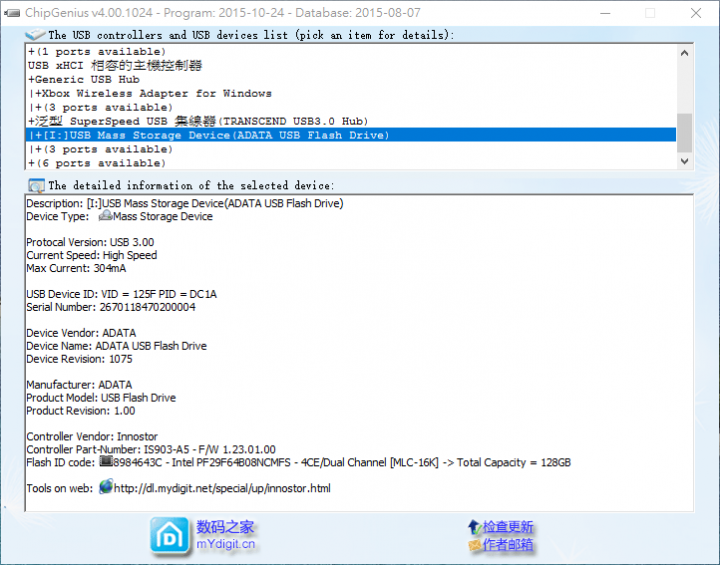720x565 pixels.
Task: Click the ChipGenius USB drive title bar icon
Action: click(11, 13)
